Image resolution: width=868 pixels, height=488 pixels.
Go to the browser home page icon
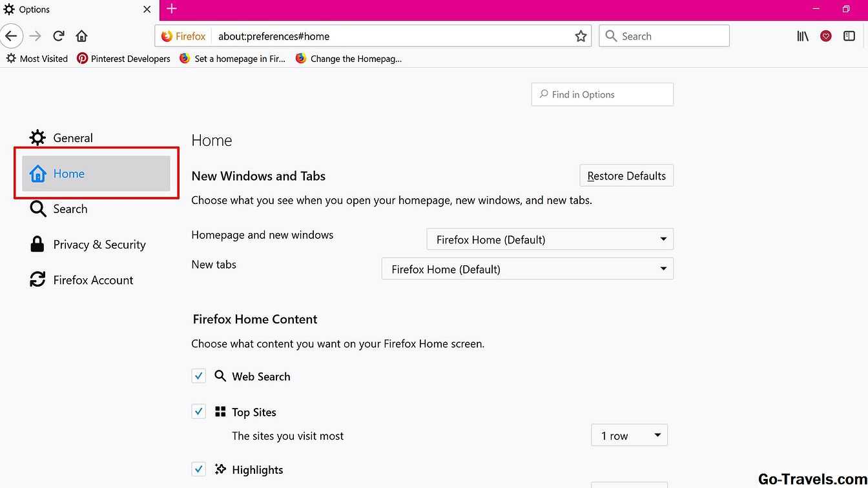coord(81,36)
